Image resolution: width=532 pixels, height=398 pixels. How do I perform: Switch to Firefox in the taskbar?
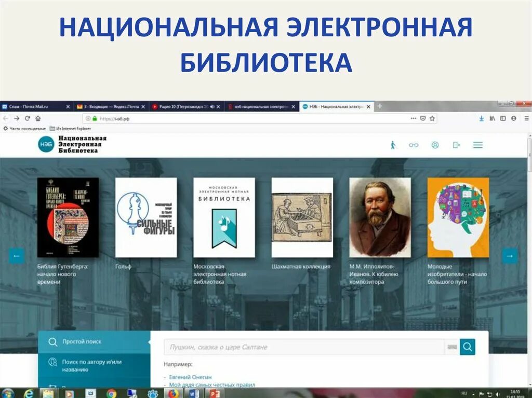(x=173, y=394)
